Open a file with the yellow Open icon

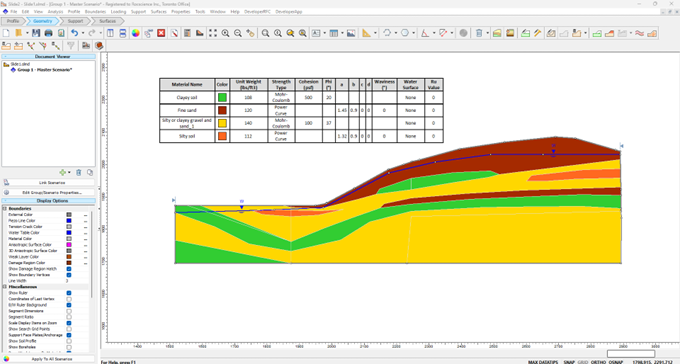pyautogui.click(x=19, y=33)
